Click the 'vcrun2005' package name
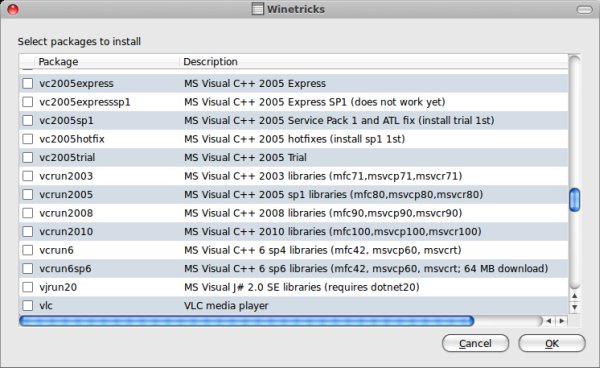The height and width of the screenshot is (368, 600). 66,194
